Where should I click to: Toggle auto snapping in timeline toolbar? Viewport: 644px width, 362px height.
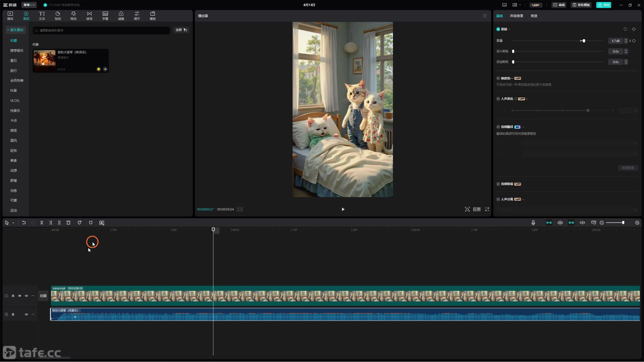click(560, 223)
